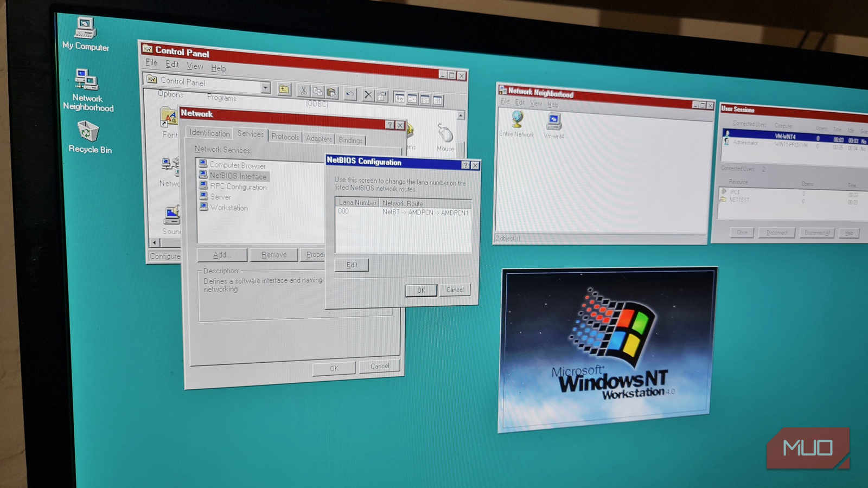
Task: Click the Edit button in NetBIOS Configuration
Action: 352,265
